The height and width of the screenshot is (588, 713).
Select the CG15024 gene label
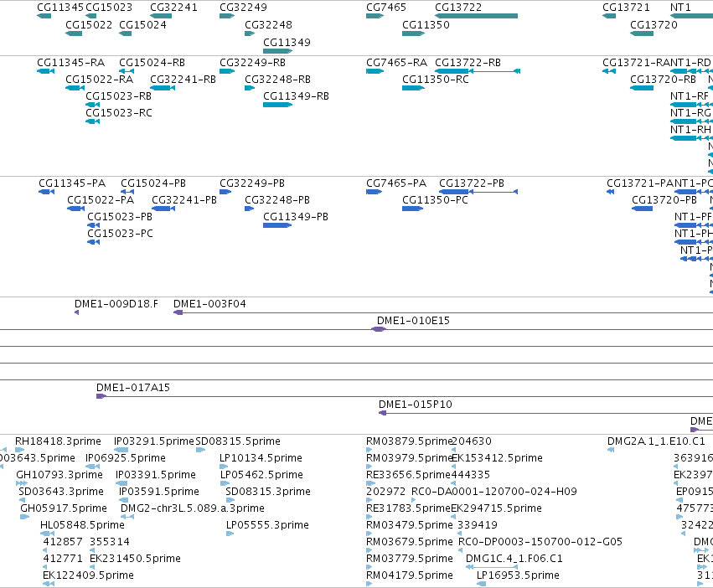(142, 24)
